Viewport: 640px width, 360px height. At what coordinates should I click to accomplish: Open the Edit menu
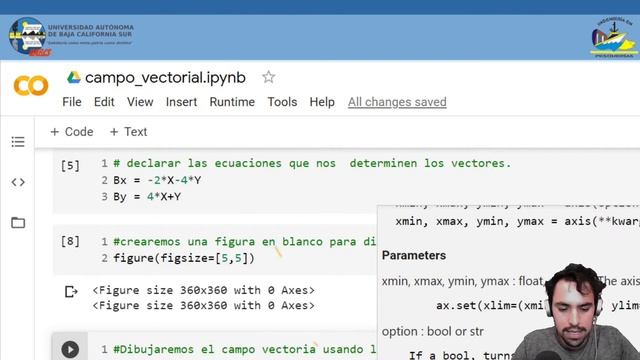(104, 102)
